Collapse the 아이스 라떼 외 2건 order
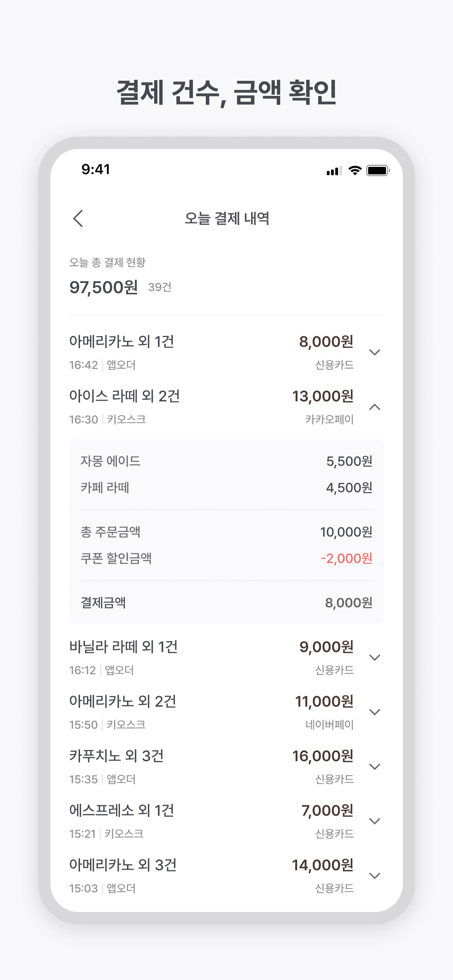The image size is (453, 980). (375, 407)
